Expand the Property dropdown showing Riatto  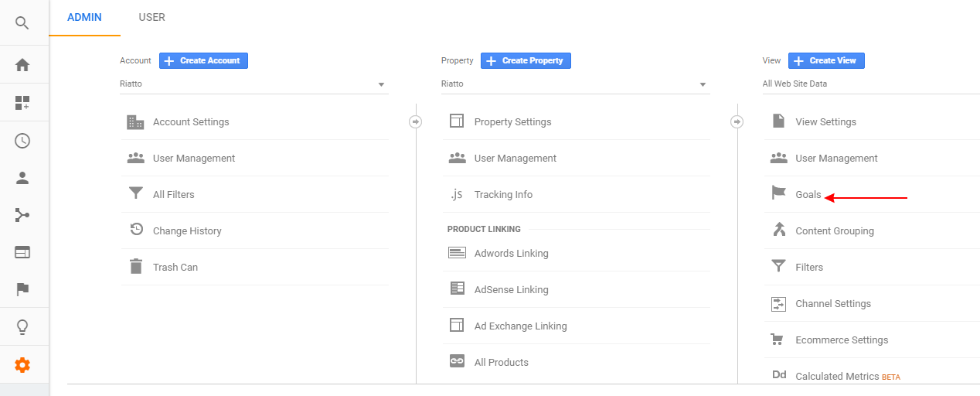(575, 84)
